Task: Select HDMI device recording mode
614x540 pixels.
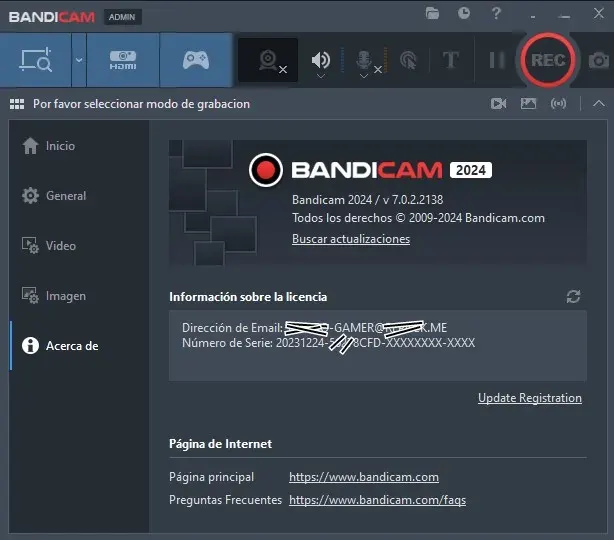Action: point(123,60)
